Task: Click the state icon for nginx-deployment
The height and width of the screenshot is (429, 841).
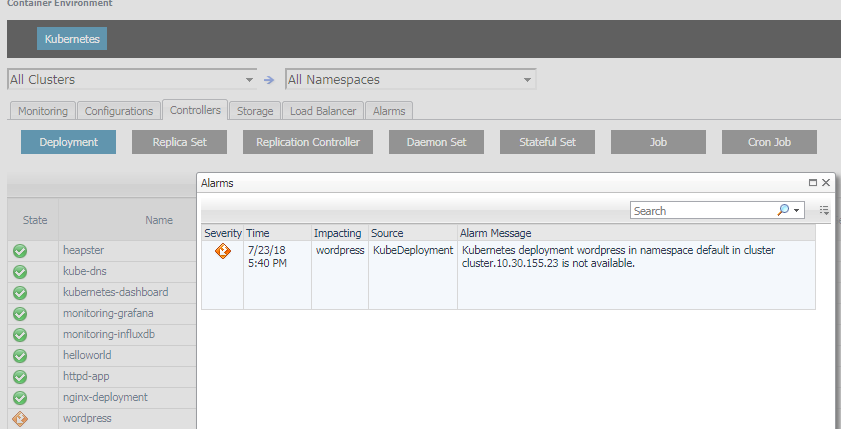Action: point(20,398)
